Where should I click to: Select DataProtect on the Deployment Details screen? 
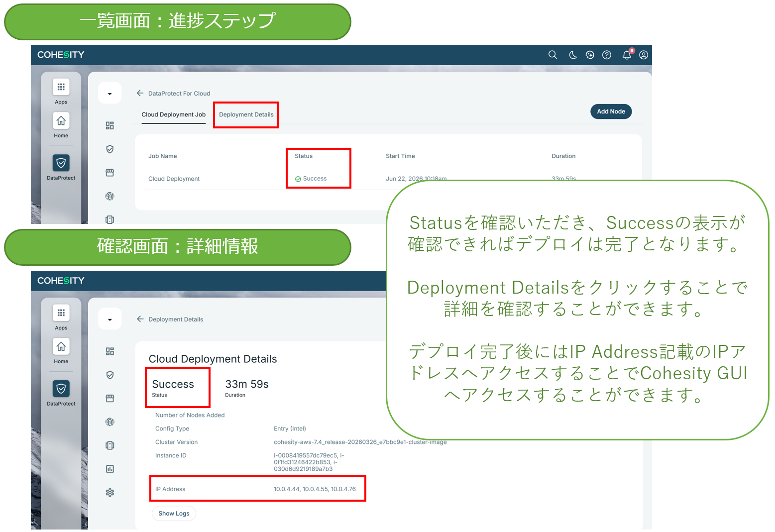61,393
